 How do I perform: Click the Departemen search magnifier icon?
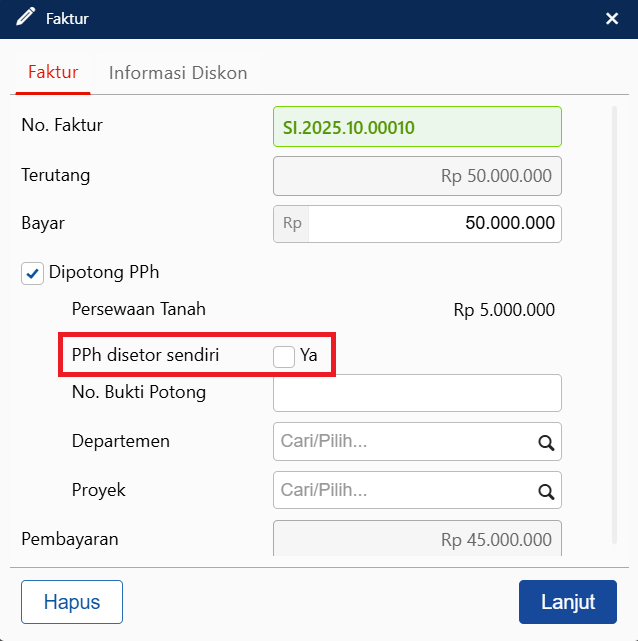pyautogui.click(x=546, y=442)
